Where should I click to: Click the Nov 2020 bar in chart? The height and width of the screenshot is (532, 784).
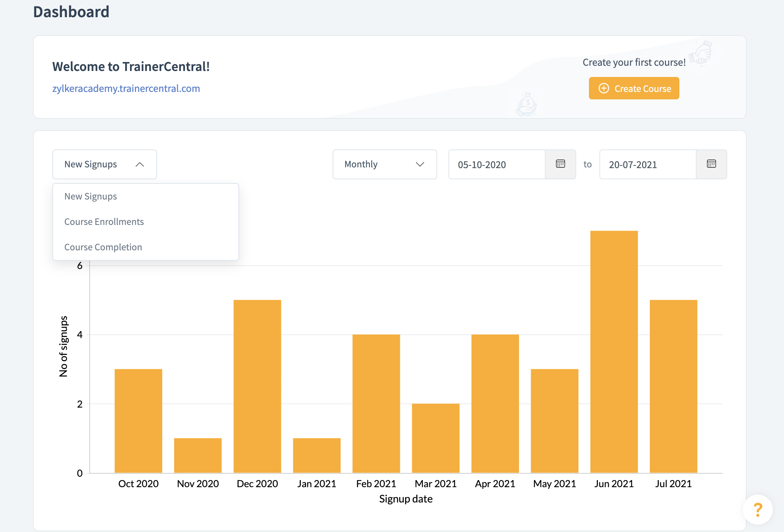pyautogui.click(x=198, y=455)
